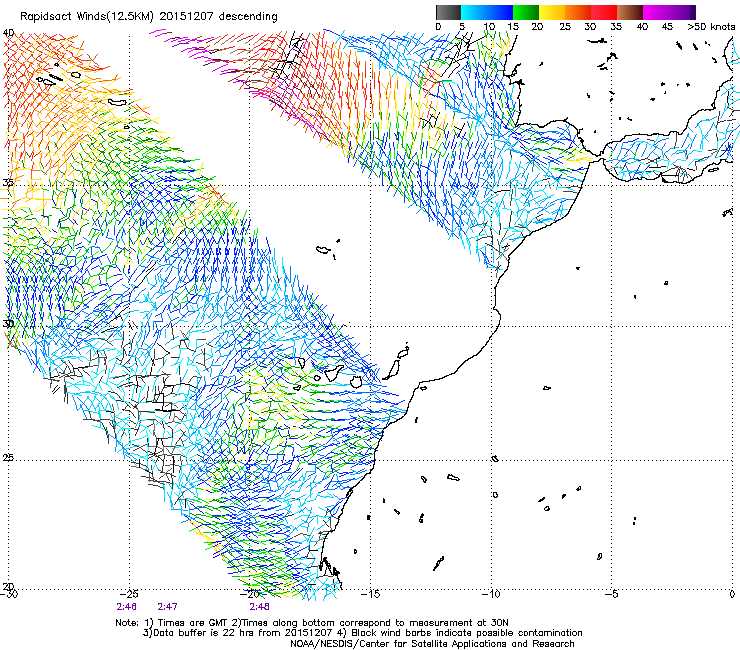
Task: Click the yellow 20-25 knots legend swatch
Action: 552,12
